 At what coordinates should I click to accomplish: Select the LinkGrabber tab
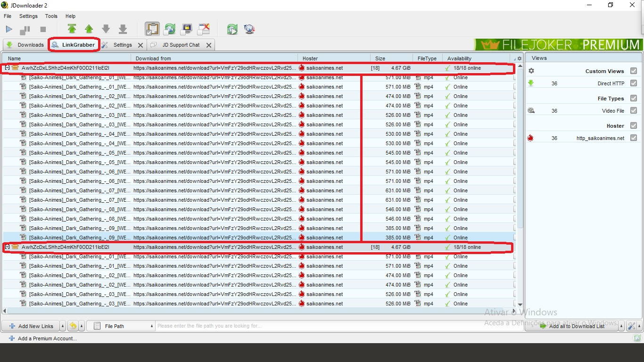point(74,45)
